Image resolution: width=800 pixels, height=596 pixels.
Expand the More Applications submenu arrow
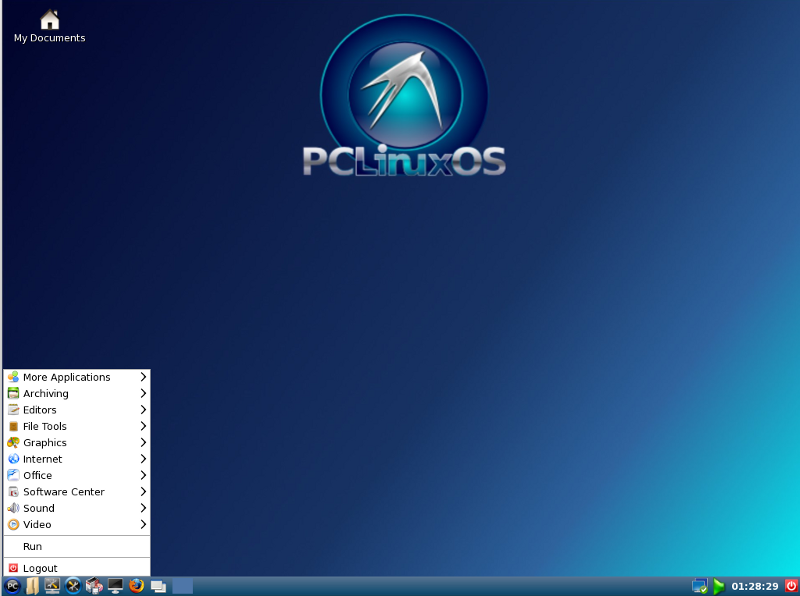click(x=143, y=377)
